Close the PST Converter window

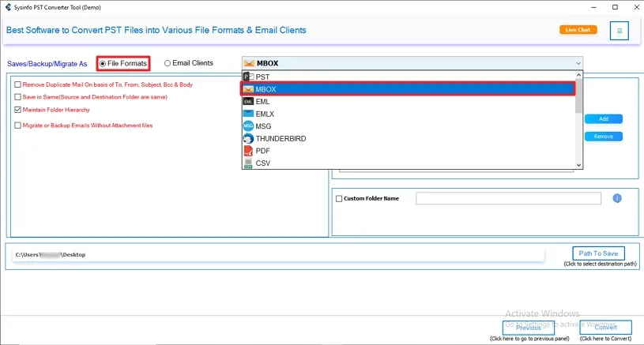pos(636,7)
